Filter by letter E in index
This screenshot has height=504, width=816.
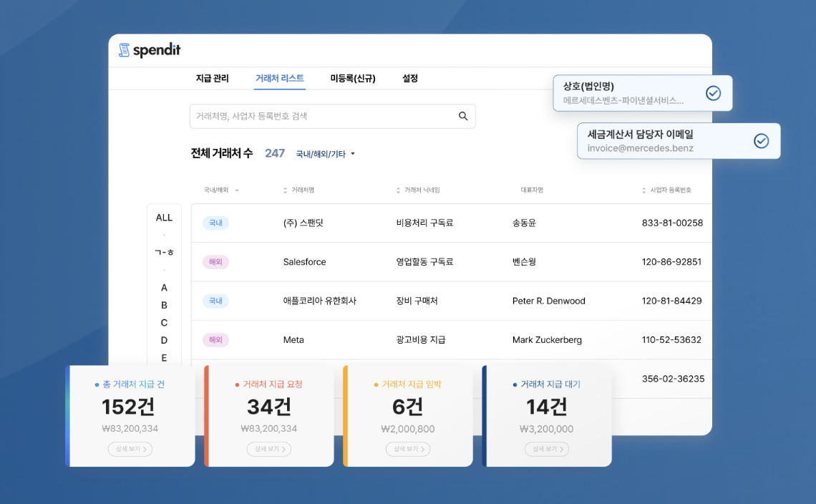[164, 358]
